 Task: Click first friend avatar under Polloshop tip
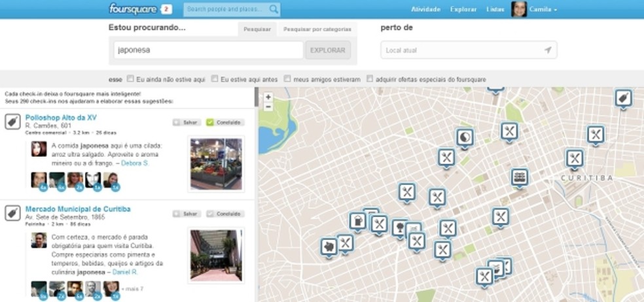coord(39,181)
